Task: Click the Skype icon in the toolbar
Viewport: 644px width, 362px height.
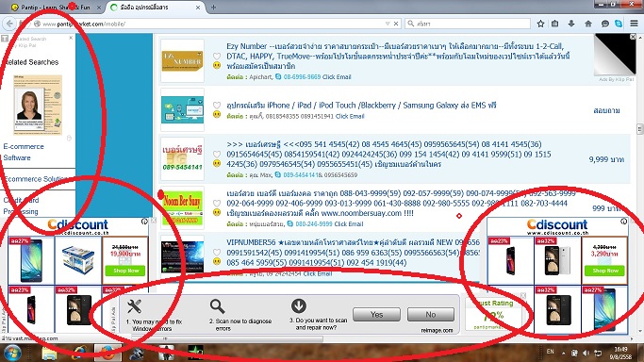Action: click(619, 24)
